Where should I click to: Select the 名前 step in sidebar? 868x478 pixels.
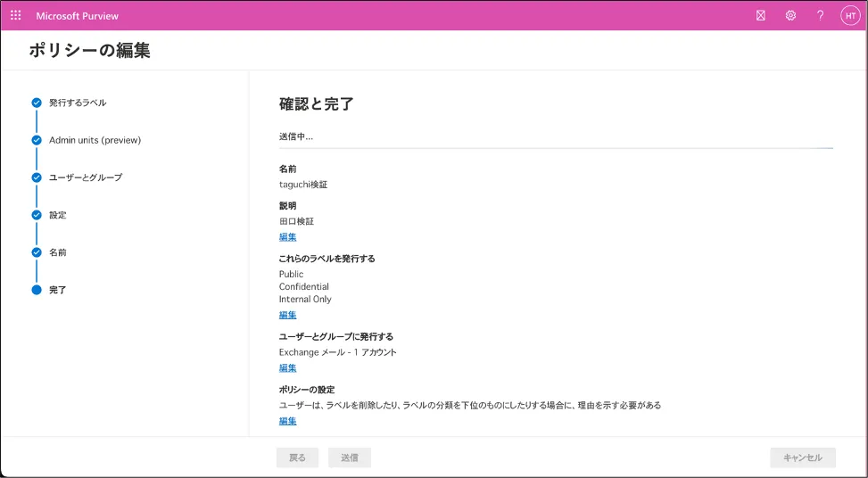[58, 252]
